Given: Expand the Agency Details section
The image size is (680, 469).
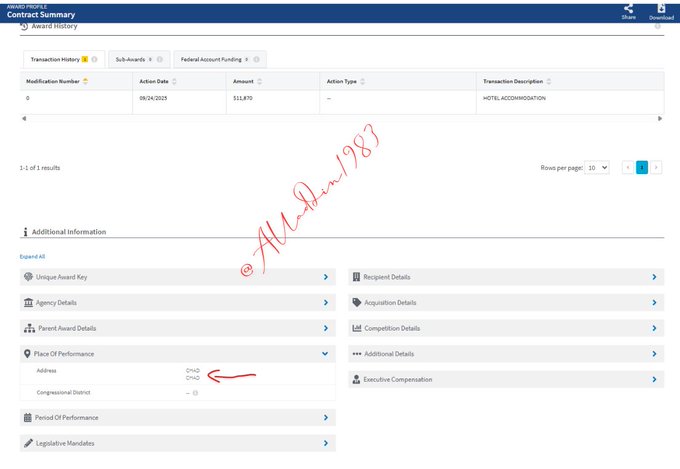Looking at the screenshot, I should 325,302.
